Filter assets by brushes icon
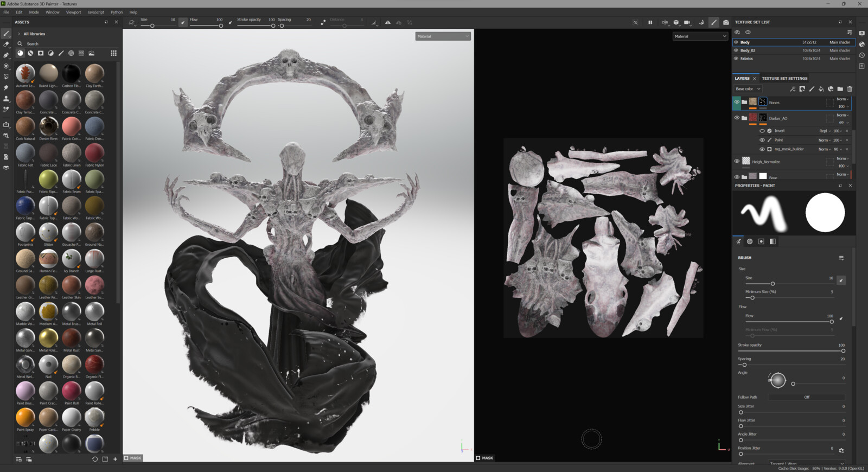The width and height of the screenshot is (868, 472). pos(61,53)
